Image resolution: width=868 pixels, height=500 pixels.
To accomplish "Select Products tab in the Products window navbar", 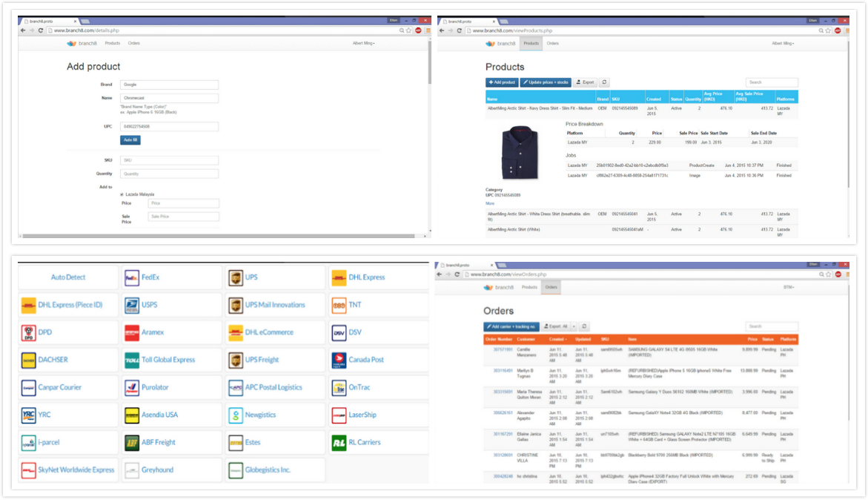I will point(531,43).
